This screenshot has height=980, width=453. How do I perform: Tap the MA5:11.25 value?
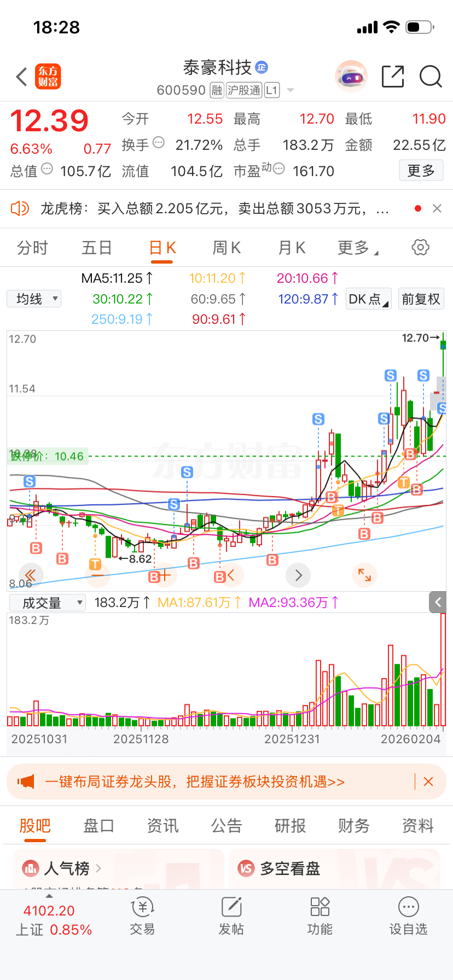click(x=117, y=278)
